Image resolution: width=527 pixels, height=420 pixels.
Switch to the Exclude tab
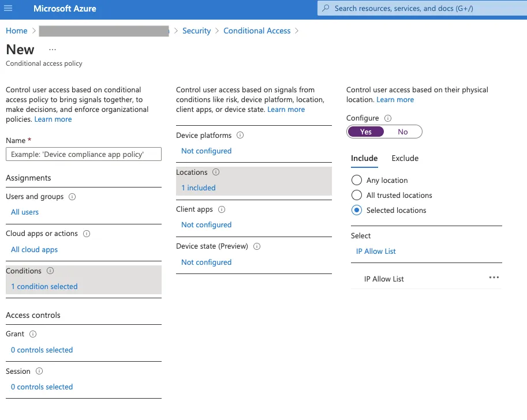[x=405, y=158]
